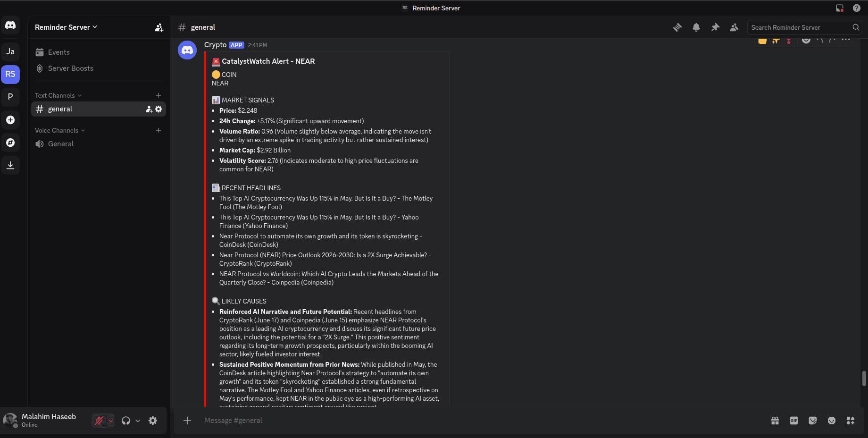Click the Search Reminder Server field
Screen dimensions: 868x438
coord(805,27)
